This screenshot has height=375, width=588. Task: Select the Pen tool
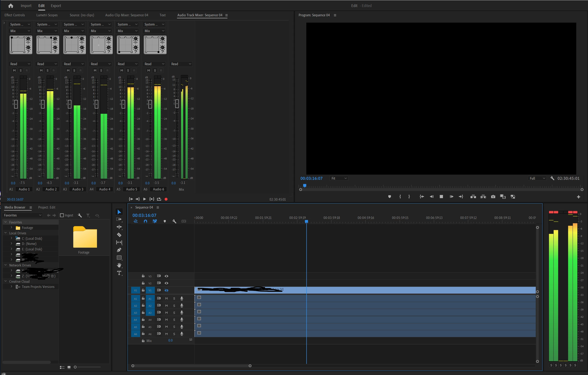(119, 250)
